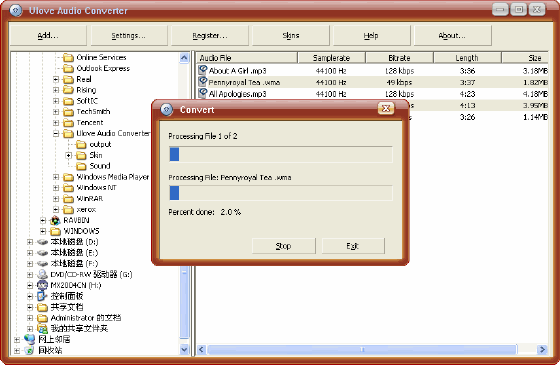Expand the E: drive node

30,253
